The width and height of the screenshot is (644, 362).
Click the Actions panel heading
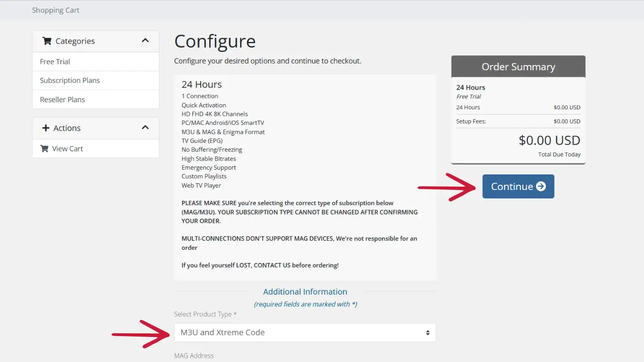pos(96,128)
